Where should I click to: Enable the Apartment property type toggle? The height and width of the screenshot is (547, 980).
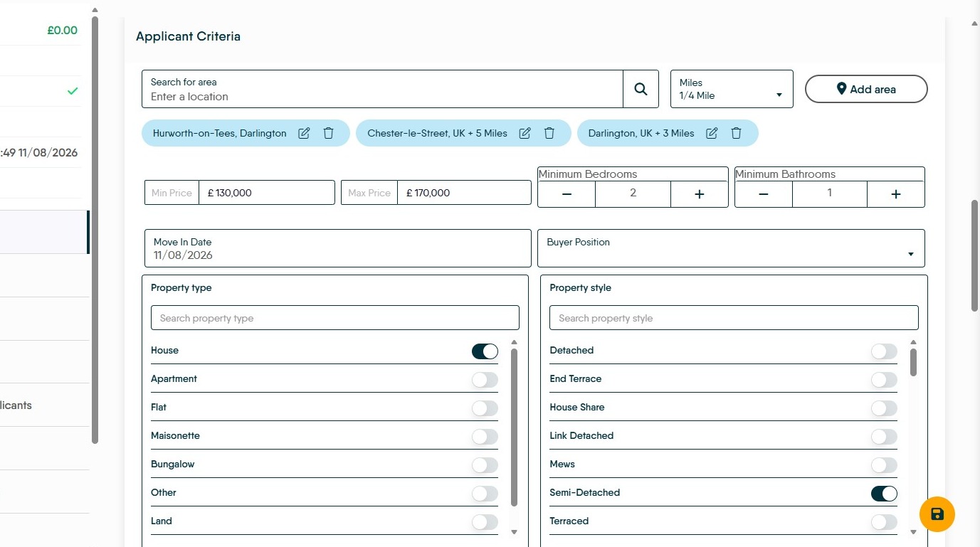(x=485, y=380)
